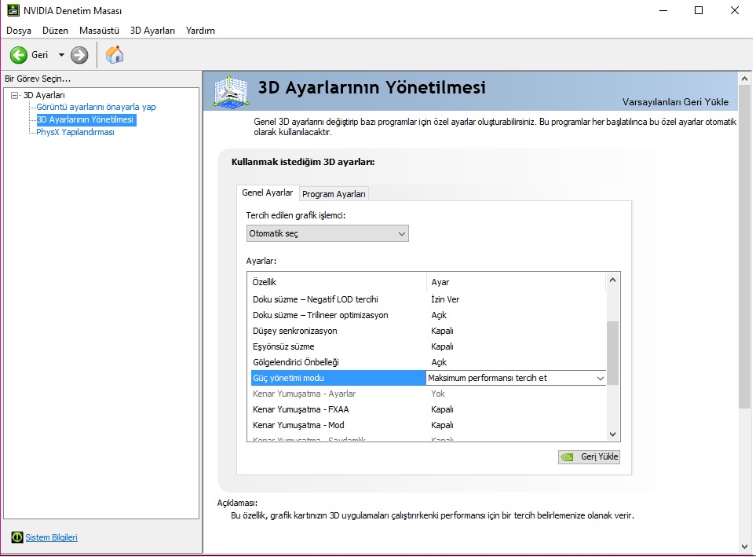The height and width of the screenshot is (557, 756).
Task: Open the Yardım menu
Action: [200, 31]
